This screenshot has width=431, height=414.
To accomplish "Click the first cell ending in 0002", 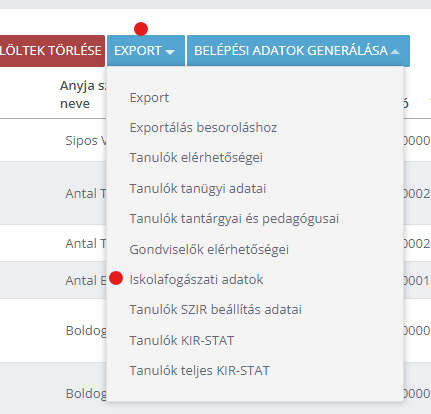I will 417,194.
